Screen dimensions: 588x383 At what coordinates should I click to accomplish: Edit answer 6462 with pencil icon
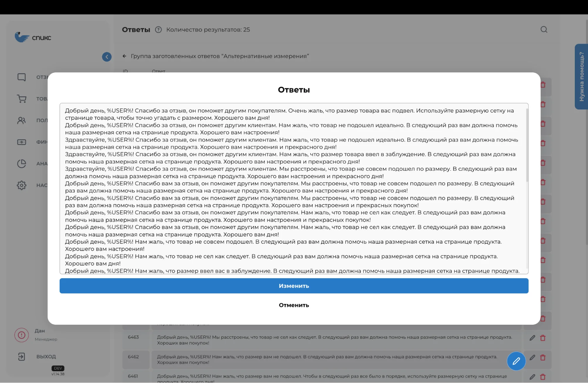[532, 357]
